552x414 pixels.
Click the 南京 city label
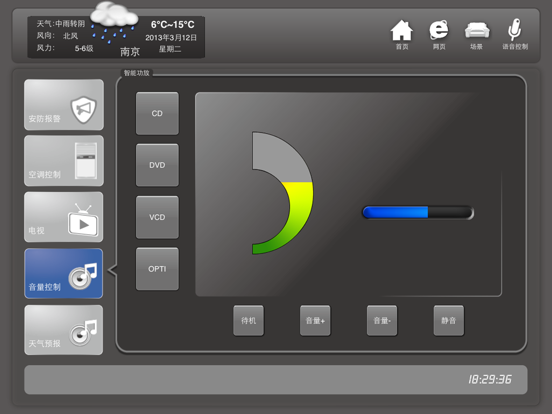click(x=130, y=52)
